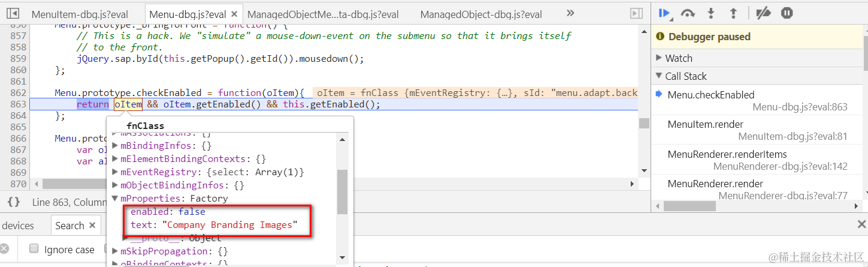Click the highlighted oItem variable on line 863
The height and width of the screenshot is (267, 868).
[x=128, y=104]
